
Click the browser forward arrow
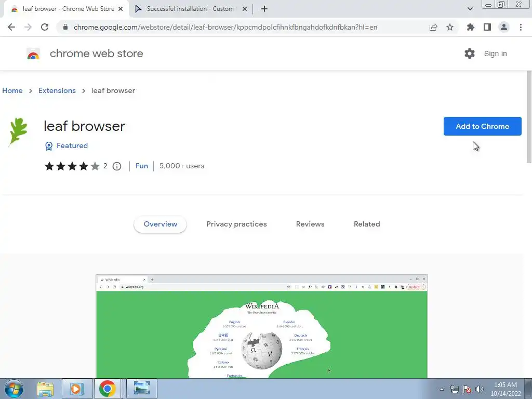pyautogui.click(x=28, y=27)
